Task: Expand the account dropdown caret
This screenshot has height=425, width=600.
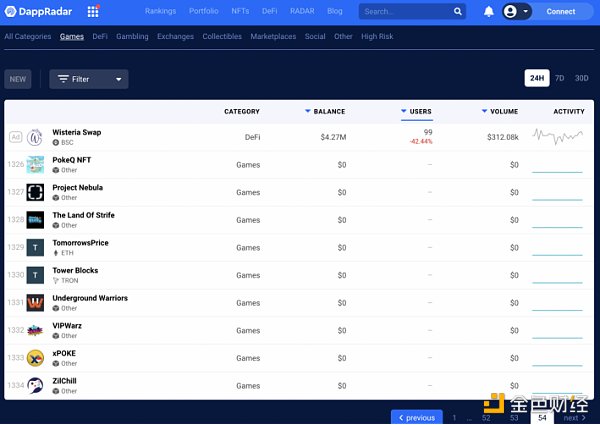Action: pos(525,11)
